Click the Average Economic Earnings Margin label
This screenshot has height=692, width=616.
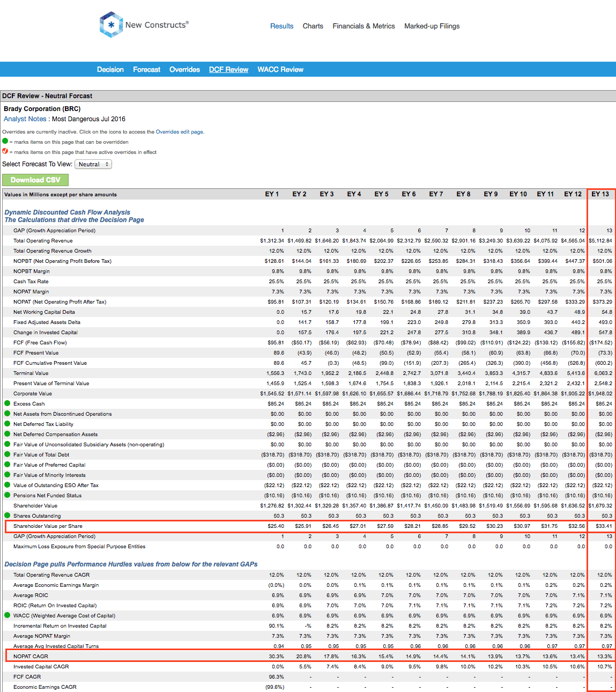point(56,585)
